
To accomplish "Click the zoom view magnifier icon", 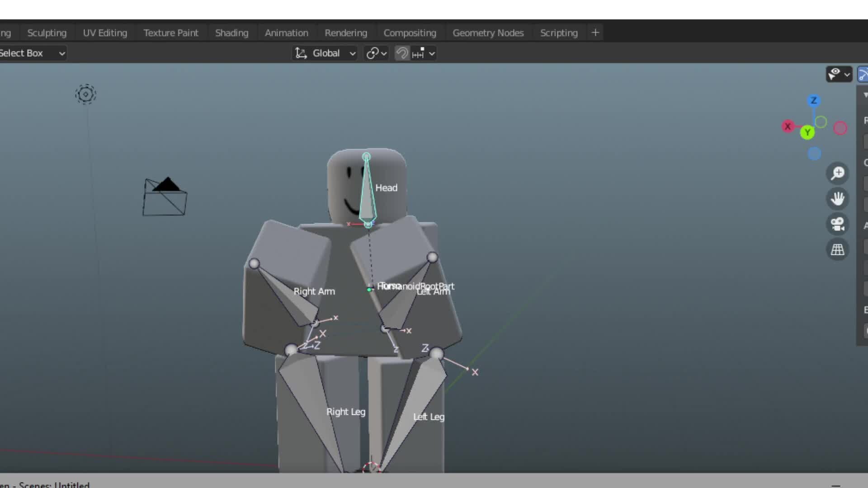I will (837, 173).
